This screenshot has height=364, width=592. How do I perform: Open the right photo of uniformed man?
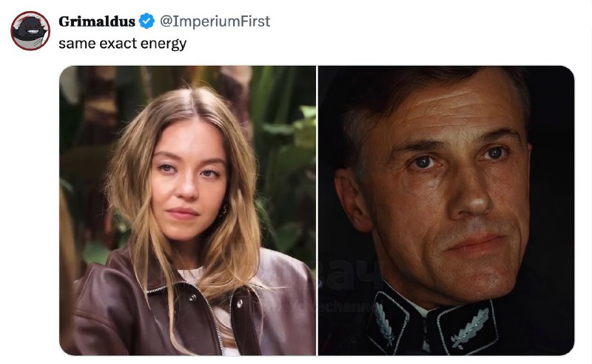click(x=446, y=209)
